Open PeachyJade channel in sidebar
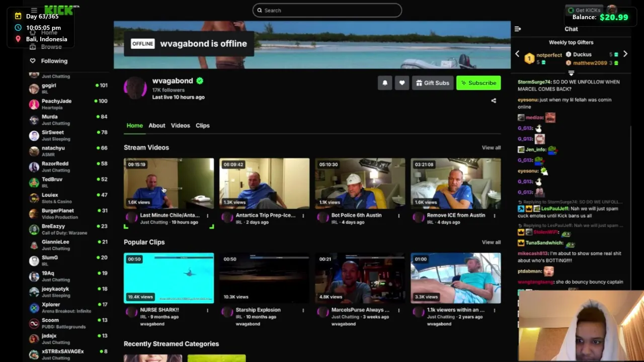This screenshot has height=362, width=644. (68, 104)
